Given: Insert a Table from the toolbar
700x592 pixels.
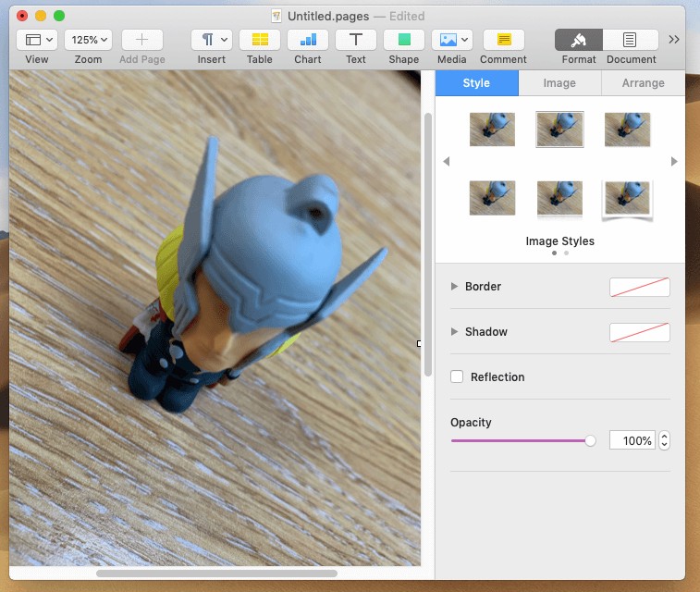Looking at the screenshot, I should tap(260, 40).
